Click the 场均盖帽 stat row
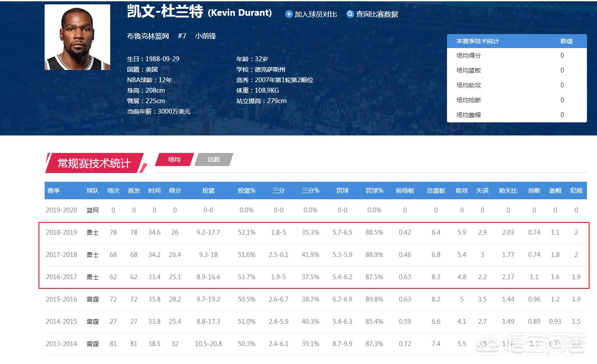This screenshot has height=364, width=597. coord(517,115)
